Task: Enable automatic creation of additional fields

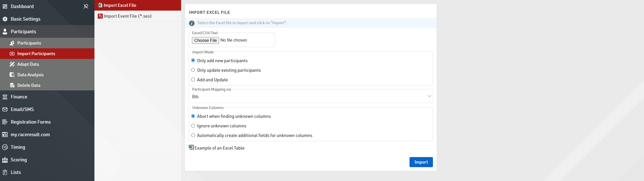Action: point(193,136)
